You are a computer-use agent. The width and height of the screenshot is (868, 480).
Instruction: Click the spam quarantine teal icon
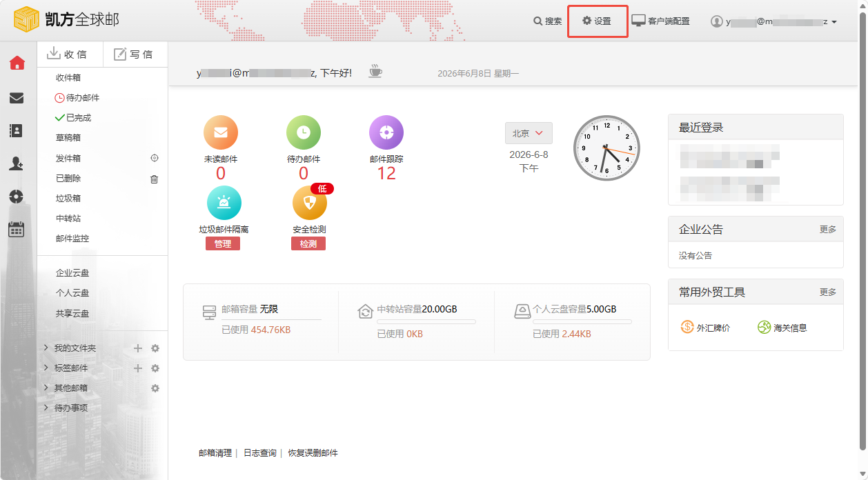[224, 203]
